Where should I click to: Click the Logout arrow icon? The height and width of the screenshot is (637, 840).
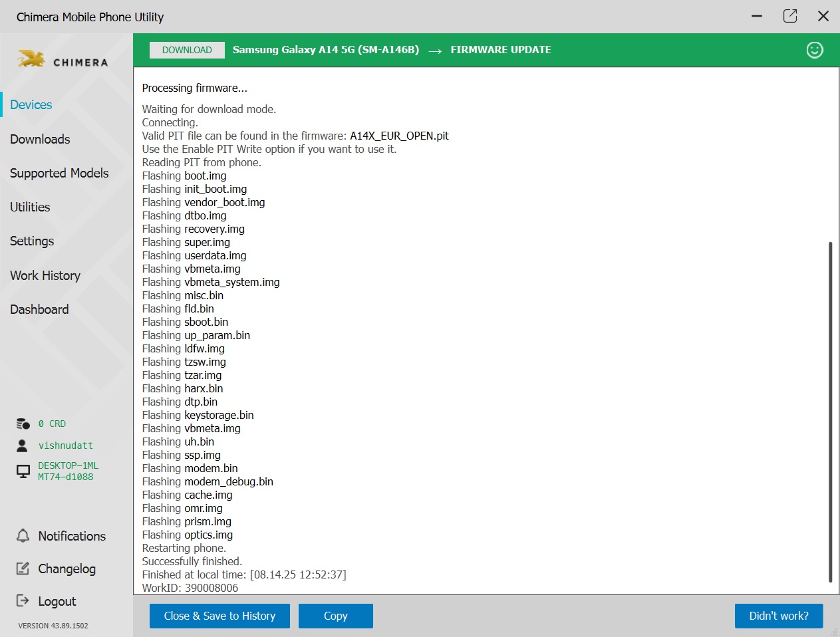(x=23, y=601)
